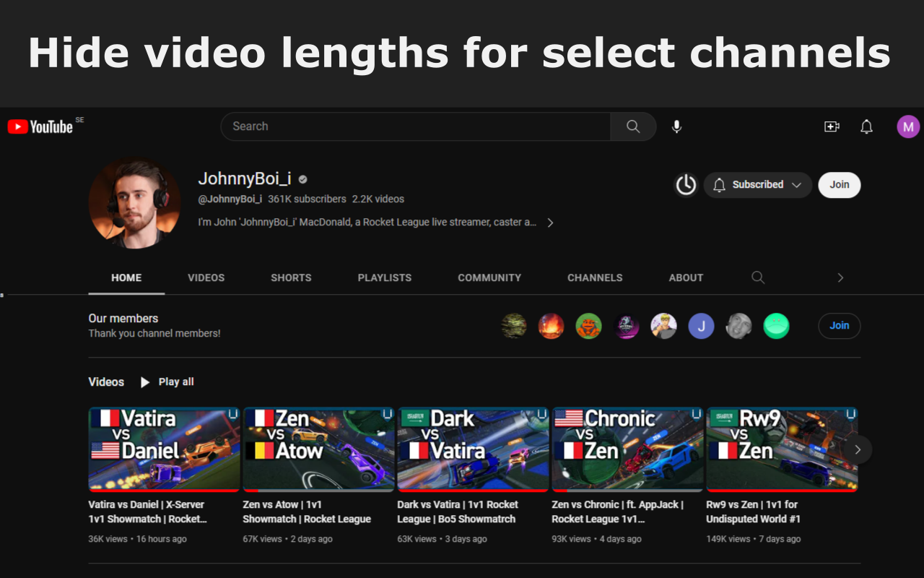924x578 pixels.
Task: Click title Zen vs Atow 1v1 Showmatch
Action: 307,512
